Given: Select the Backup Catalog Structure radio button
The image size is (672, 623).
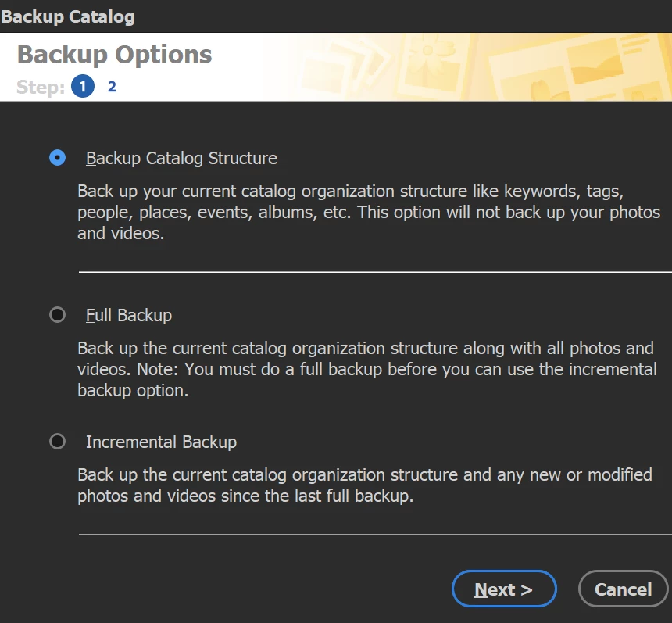Looking at the screenshot, I should coord(57,158).
